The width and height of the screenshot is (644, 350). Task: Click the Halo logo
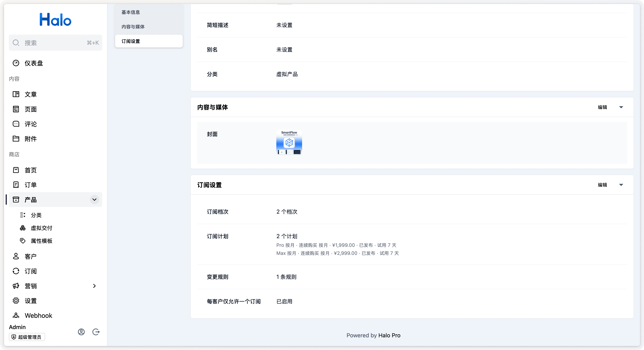point(56,20)
